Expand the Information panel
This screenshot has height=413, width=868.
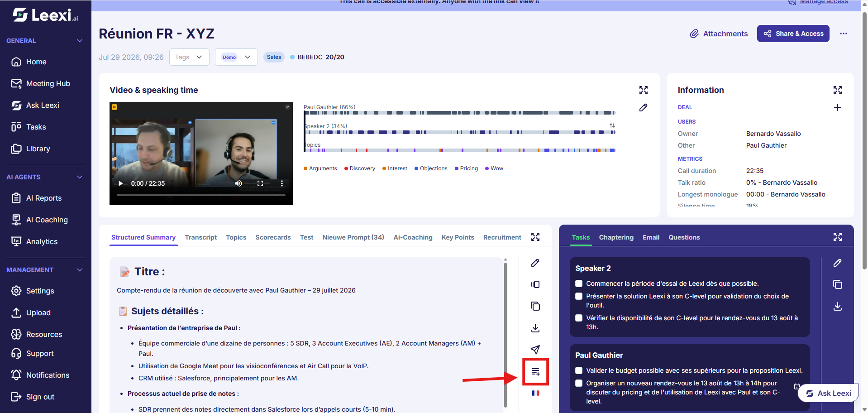[837, 90]
